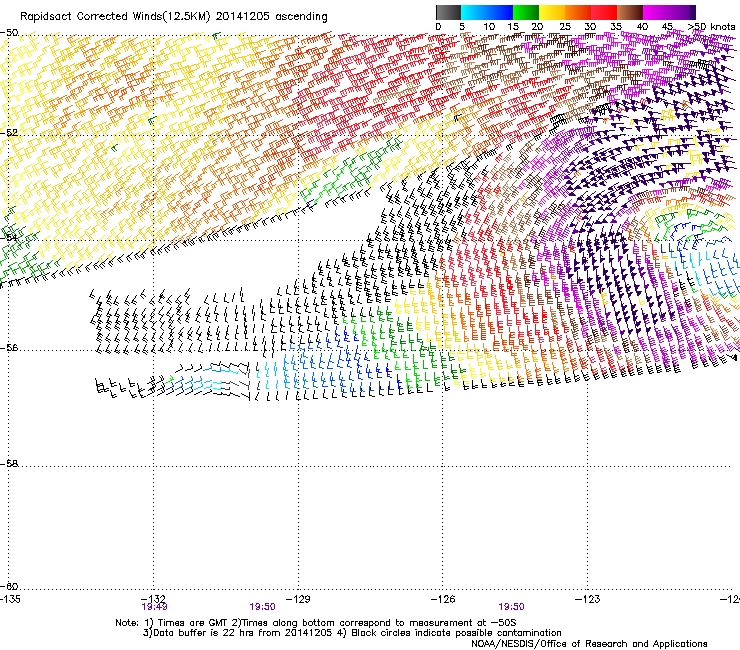Viewport: 740px width, 650px height.
Task: Click the -132 longitude axis label
Action: click(x=153, y=599)
